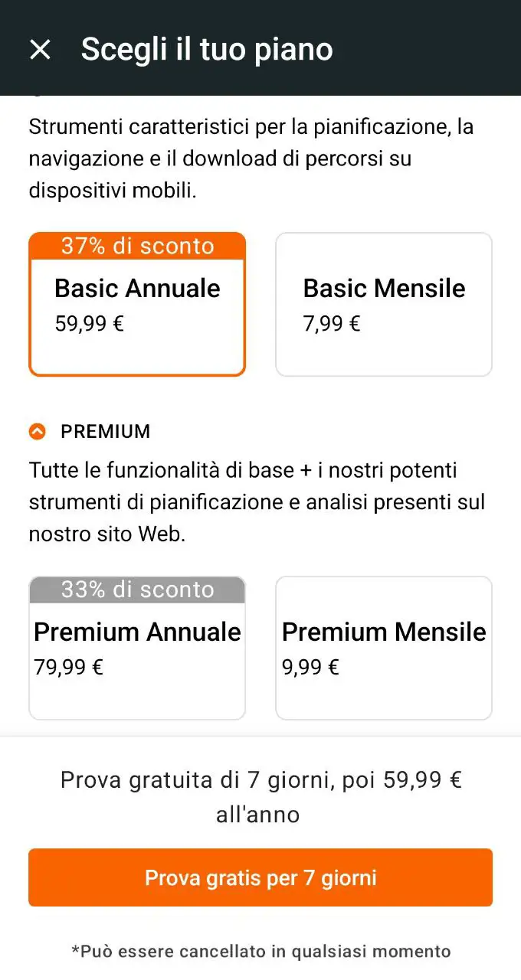This screenshot has height=980, width=521.
Task: Click the cancellation notice text
Action: (260, 952)
